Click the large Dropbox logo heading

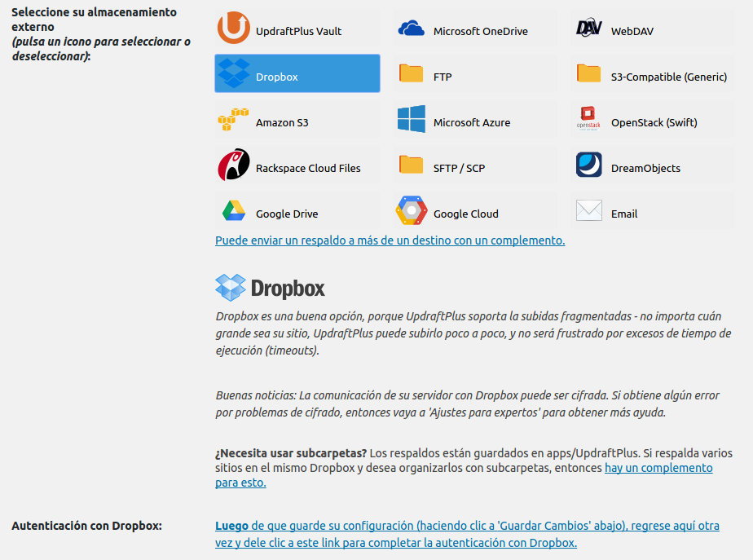[x=270, y=288]
